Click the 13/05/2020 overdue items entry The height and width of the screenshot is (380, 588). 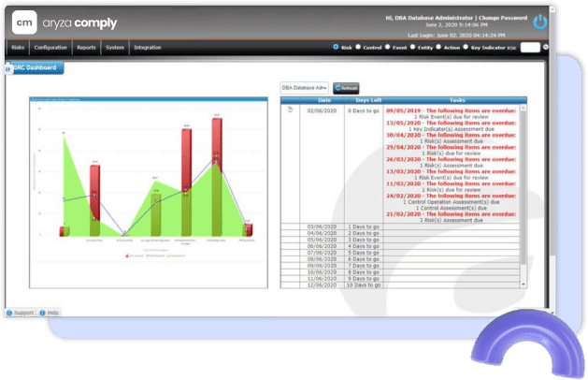coord(452,123)
